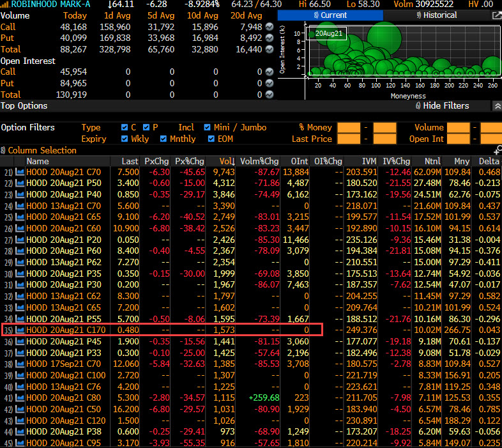
Task: Click the largest green bubble in chart
Action: tap(384, 38)
